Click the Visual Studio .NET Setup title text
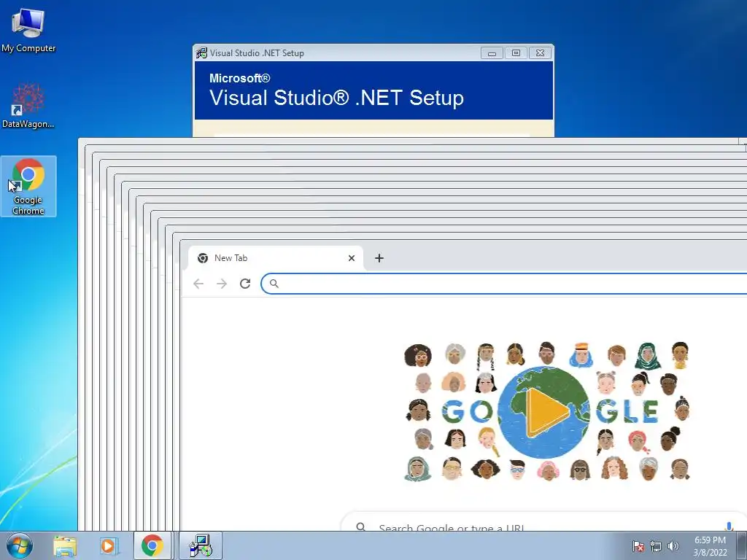747x560 pixels. (257, 52)
